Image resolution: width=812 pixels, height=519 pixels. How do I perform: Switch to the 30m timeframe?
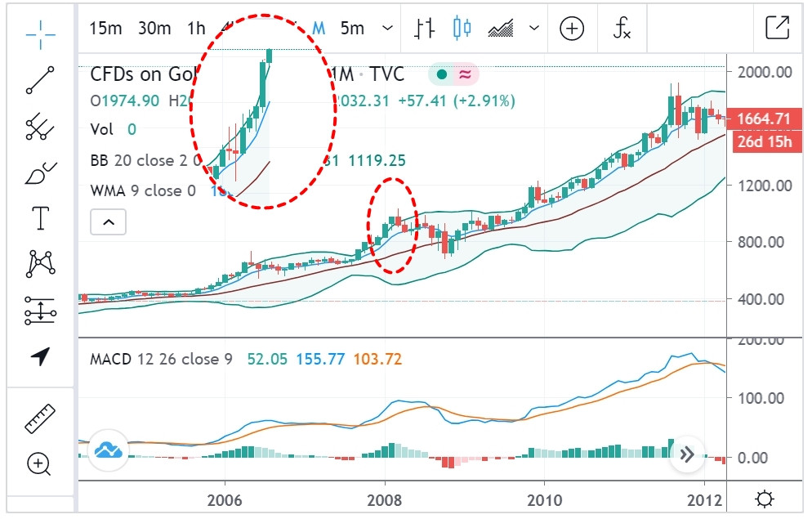point(154,29)
